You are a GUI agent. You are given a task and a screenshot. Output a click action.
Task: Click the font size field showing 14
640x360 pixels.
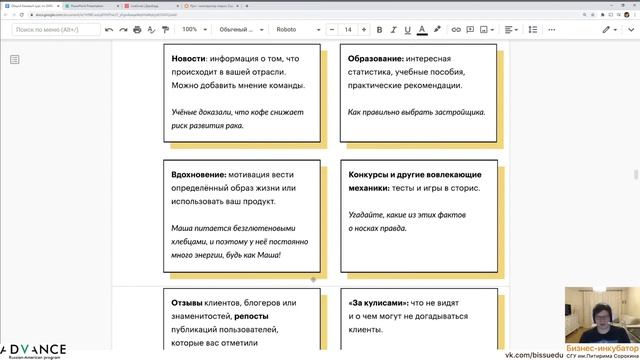tap(348, 30)
